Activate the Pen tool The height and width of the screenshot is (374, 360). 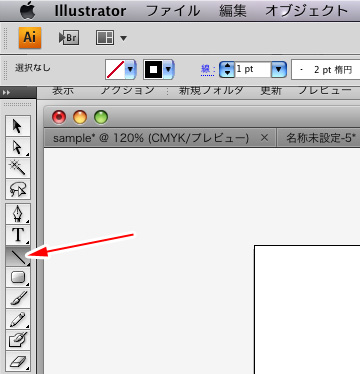click(18, 214)
